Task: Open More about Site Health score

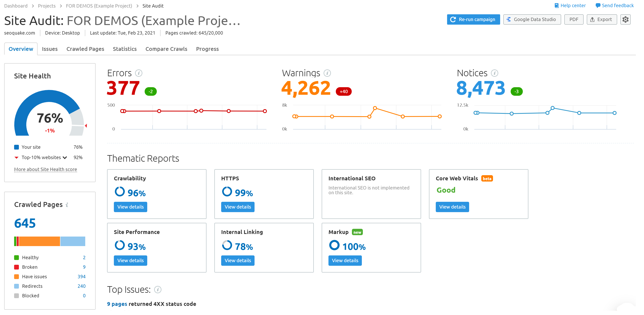Action: click(45, 169)
